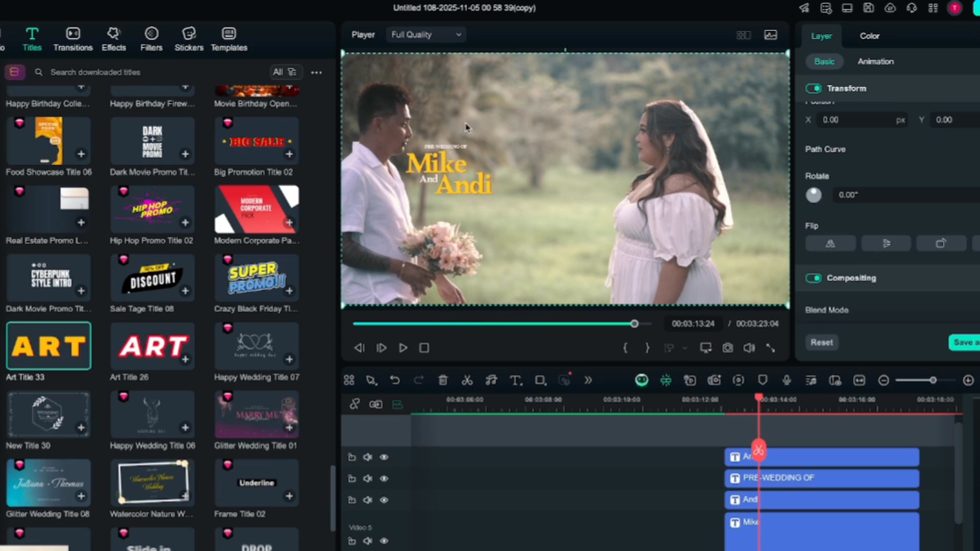Toggle the Compositing switch
Viewport: 980px width, 551px height.
pyautogui.click(x=813, y=278)
